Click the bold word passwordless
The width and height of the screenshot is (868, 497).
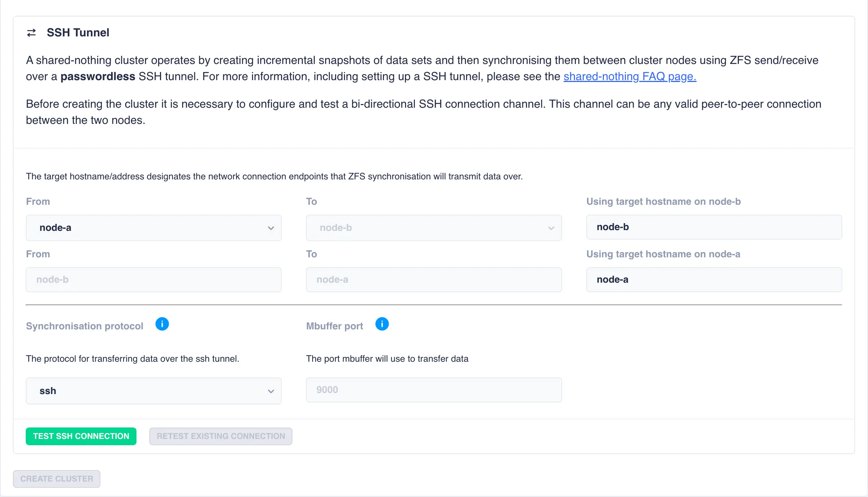point(98,76)
